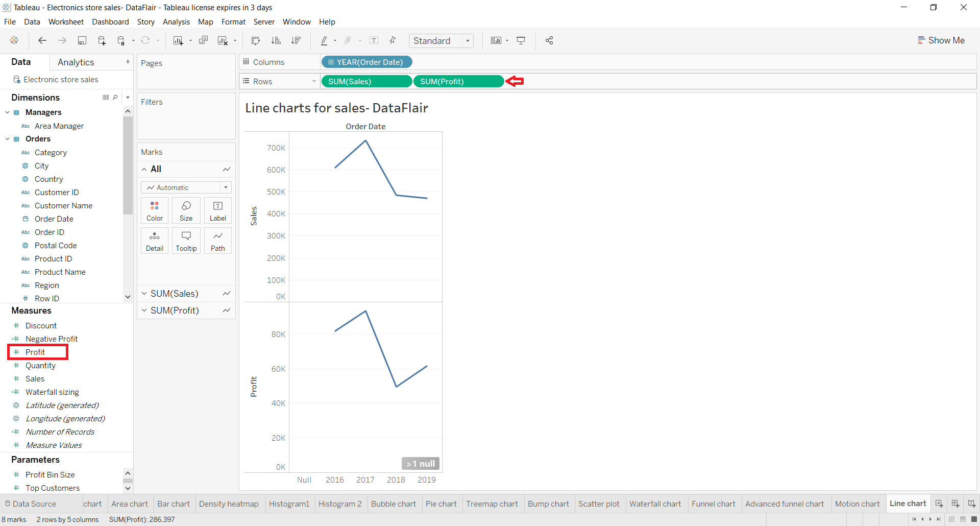Open the Size shelf on the Marks card
980x526 pixels.
pos(186,210)
